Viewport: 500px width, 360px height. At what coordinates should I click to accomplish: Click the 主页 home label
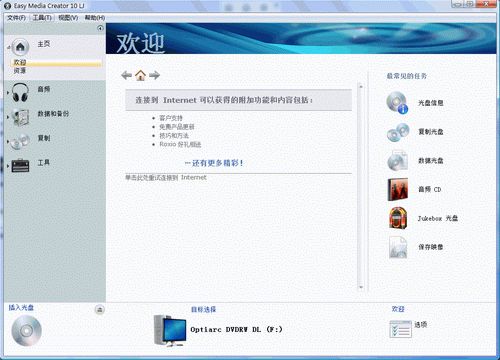click(44, 44)
